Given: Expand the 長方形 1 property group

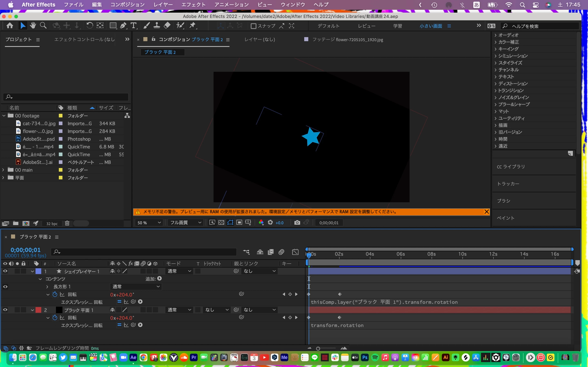Looking at the screenshot, I should [47, 287].
